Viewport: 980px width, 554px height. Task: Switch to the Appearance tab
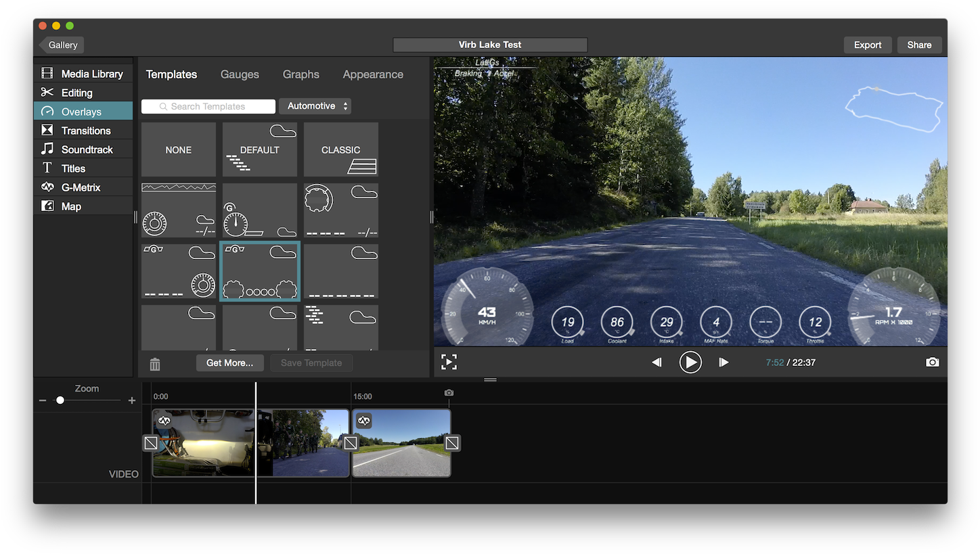point(373,74)
